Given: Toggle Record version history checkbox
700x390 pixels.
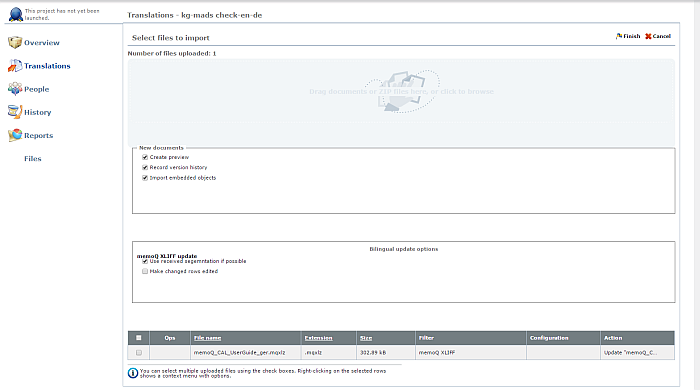Looking at the screenshot, I should pyautogui.click(x=145, y=167).
